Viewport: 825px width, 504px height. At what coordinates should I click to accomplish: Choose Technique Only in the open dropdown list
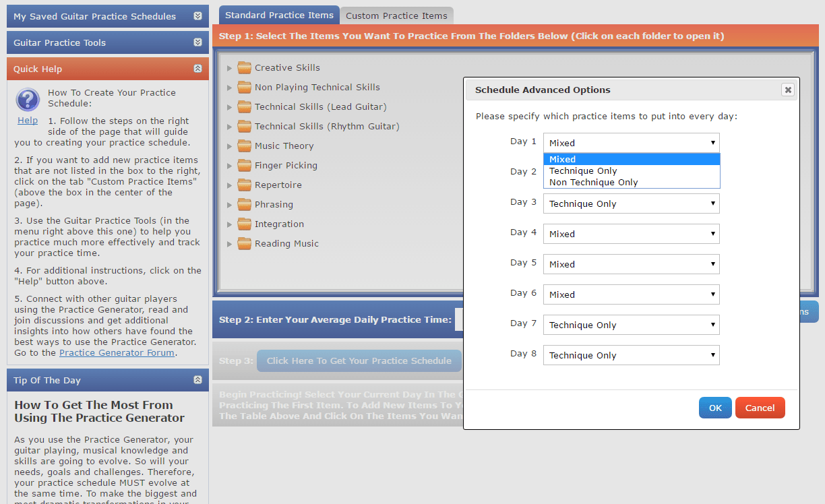tap(632, 171)
